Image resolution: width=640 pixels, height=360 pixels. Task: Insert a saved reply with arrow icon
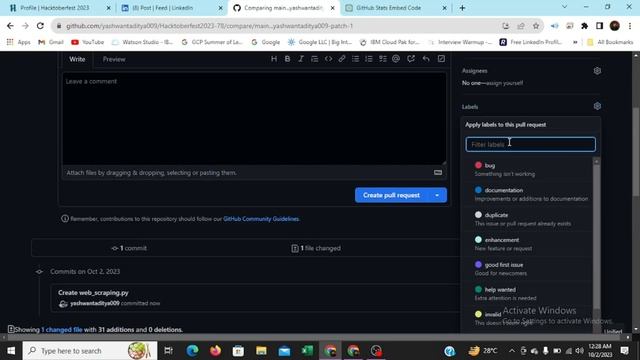click(x=426, y=59)
